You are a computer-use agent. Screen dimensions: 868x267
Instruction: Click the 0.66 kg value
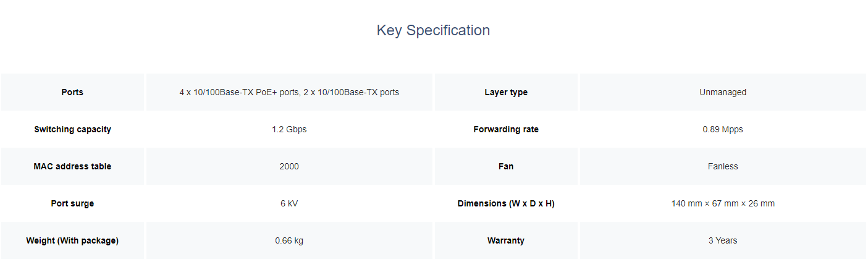tap(289, 240)
